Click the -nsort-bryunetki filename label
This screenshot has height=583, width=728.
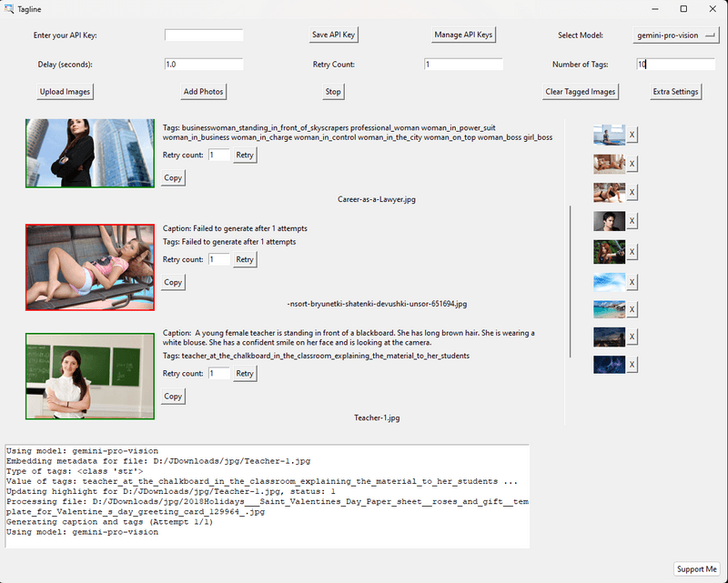tap(377, 304)
